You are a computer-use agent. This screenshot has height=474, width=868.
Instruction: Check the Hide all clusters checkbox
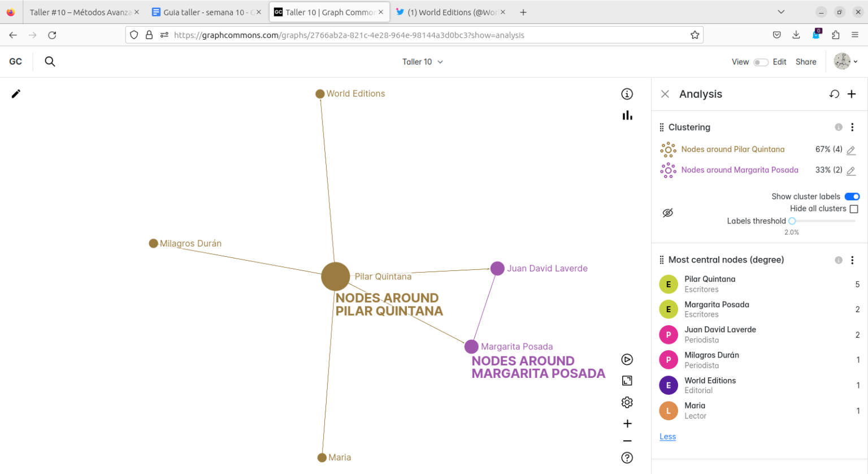[854, 209]
